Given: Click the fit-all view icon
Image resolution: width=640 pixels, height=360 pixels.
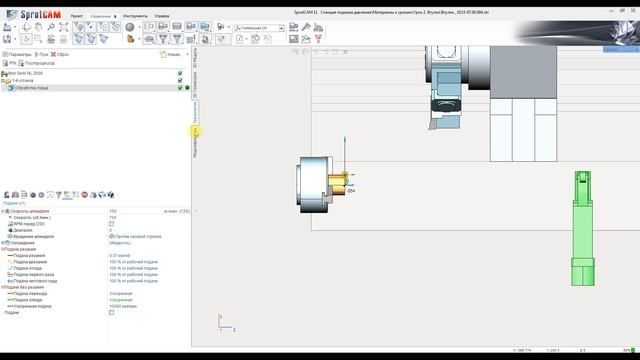Looking at the screenshot, I should point(64,27).
